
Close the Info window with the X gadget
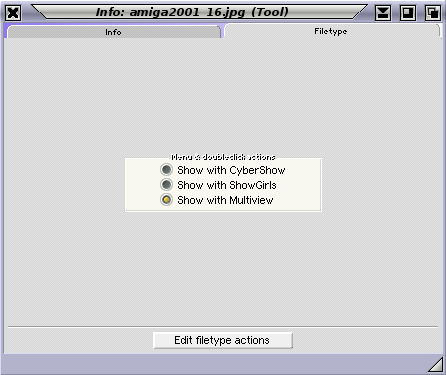(13, 13)
